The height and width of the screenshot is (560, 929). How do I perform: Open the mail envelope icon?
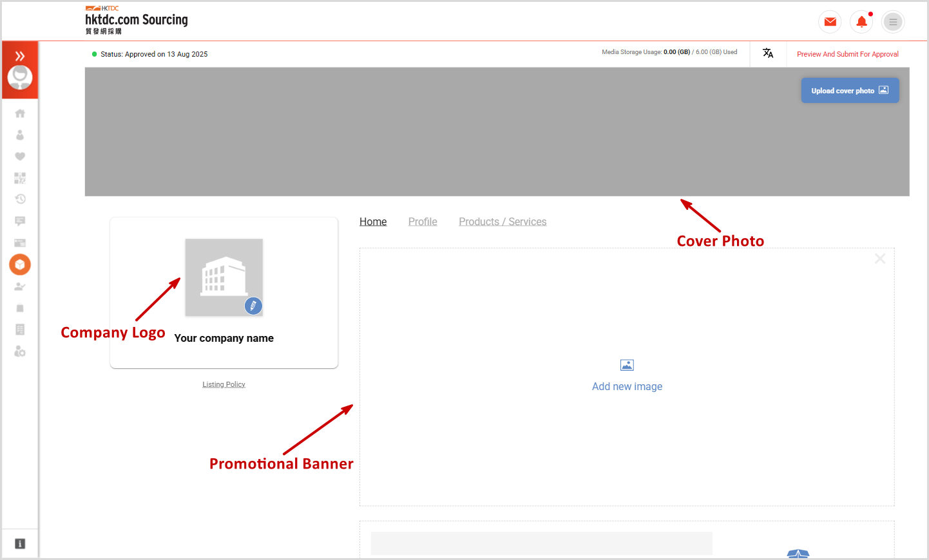pyautogui.click(x=830, y=22)
